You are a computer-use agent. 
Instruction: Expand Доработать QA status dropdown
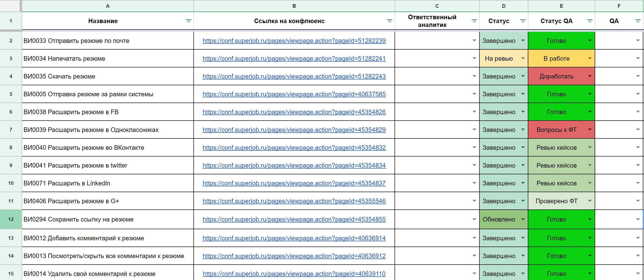(590, 76)
